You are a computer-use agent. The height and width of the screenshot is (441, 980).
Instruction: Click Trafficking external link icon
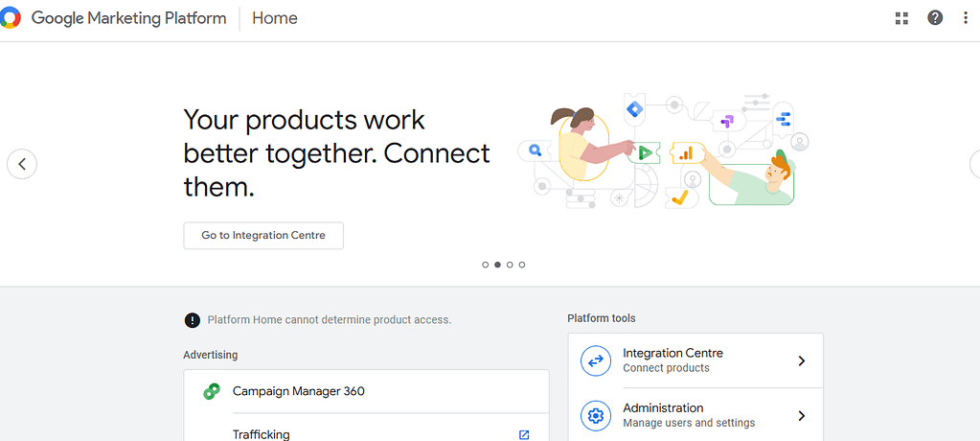point(524,434)
